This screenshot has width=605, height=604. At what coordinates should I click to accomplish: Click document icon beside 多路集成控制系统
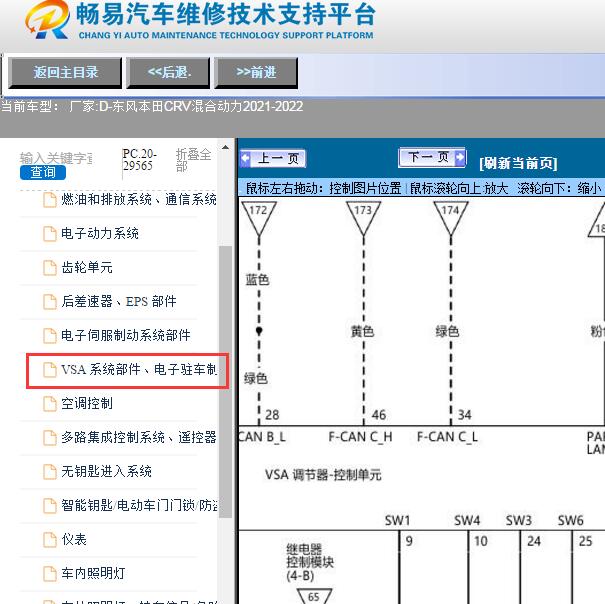coord(49,438)
